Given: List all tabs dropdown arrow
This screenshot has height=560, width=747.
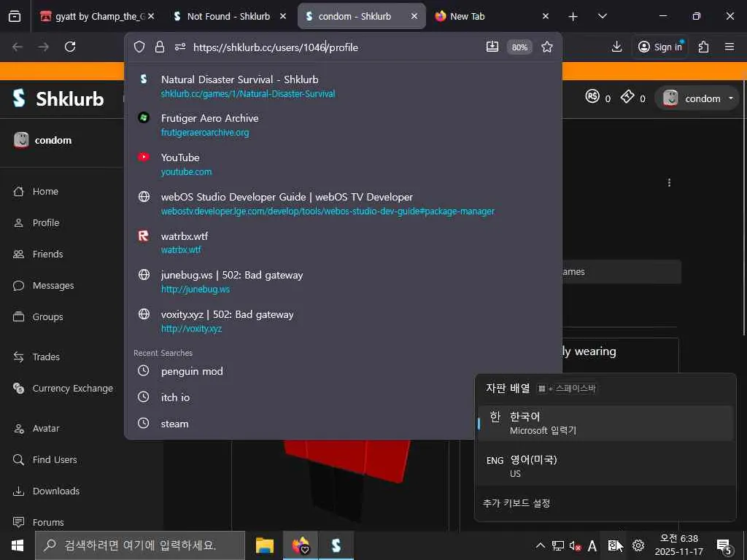Looking at the screenshot, I should tap(602, 16).
